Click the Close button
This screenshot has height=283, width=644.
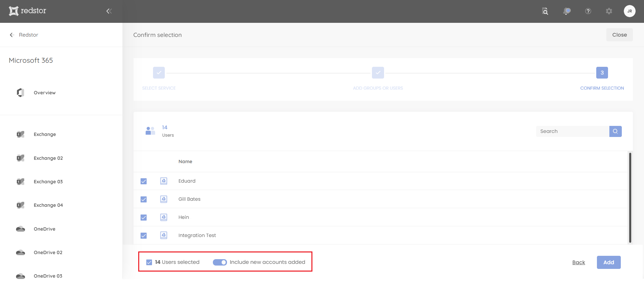[x=619, y=35]
